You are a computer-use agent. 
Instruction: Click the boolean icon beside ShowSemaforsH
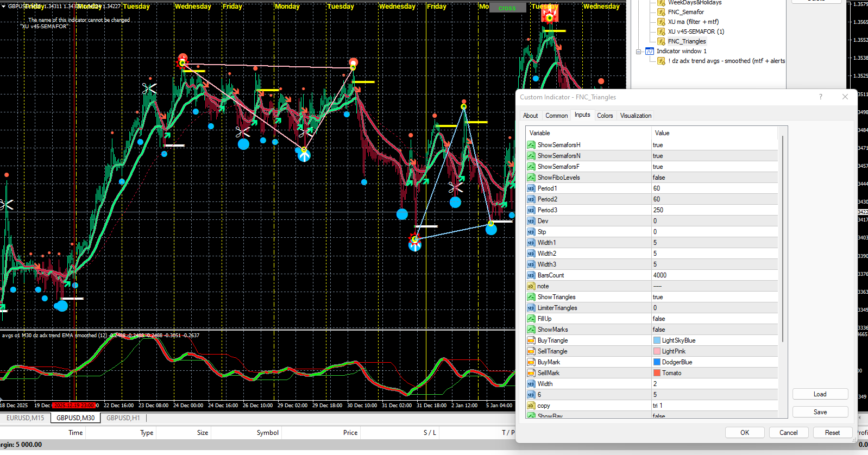[531, 145]
